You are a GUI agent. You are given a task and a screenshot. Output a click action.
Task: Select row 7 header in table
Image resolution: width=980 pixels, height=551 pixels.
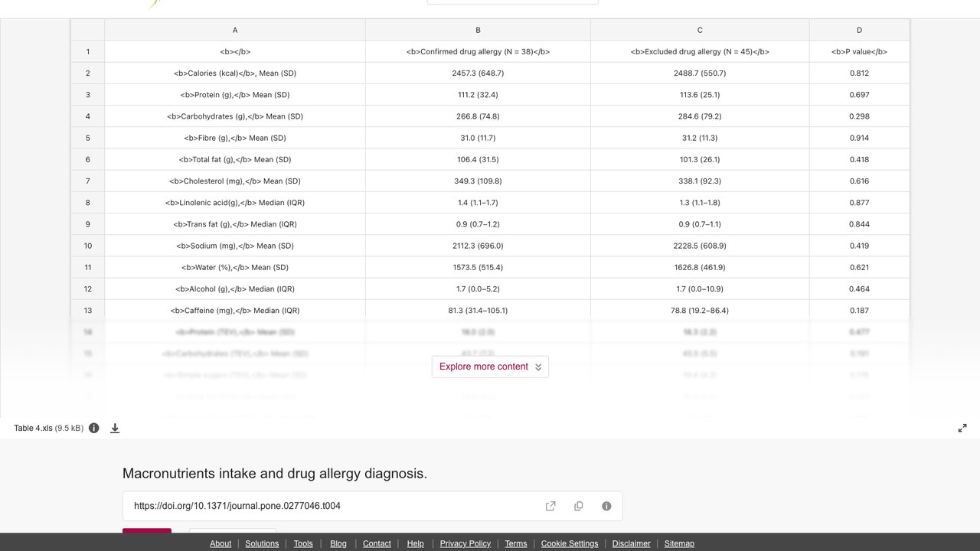point(88,181)
